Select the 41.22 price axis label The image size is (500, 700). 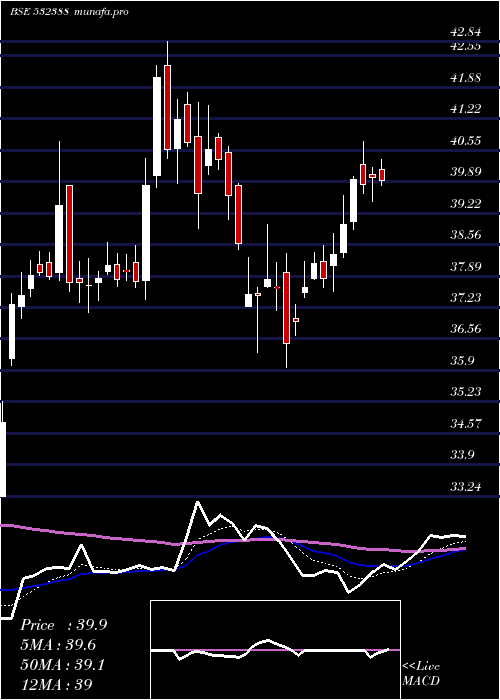click(466, 109)
